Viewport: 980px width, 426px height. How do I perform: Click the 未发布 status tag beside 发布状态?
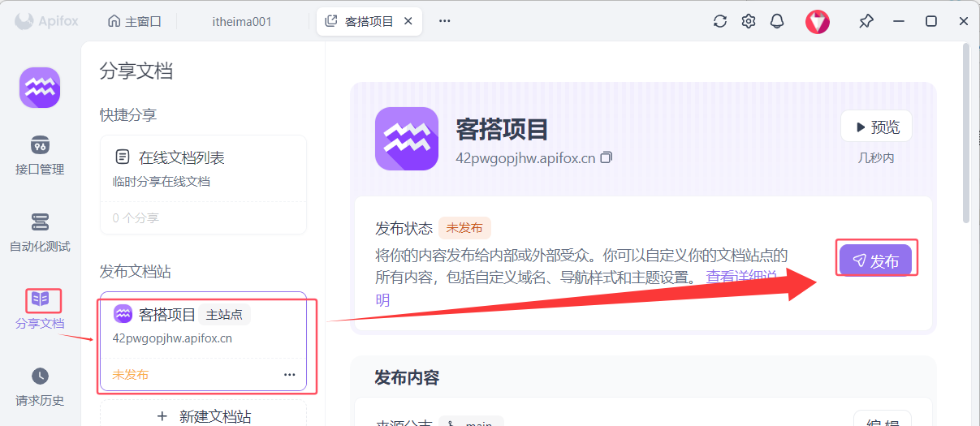click(x=464, y=228)
